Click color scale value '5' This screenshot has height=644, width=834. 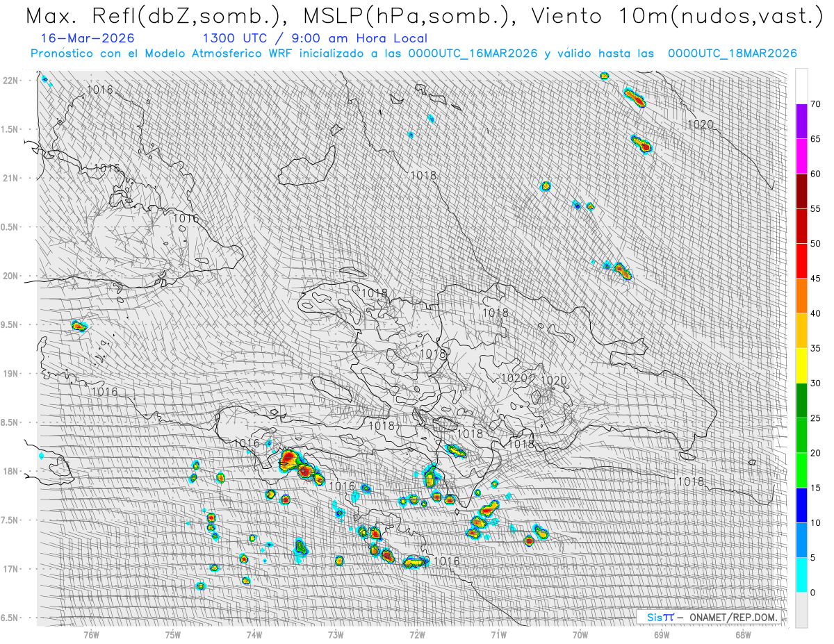(813, 558)
